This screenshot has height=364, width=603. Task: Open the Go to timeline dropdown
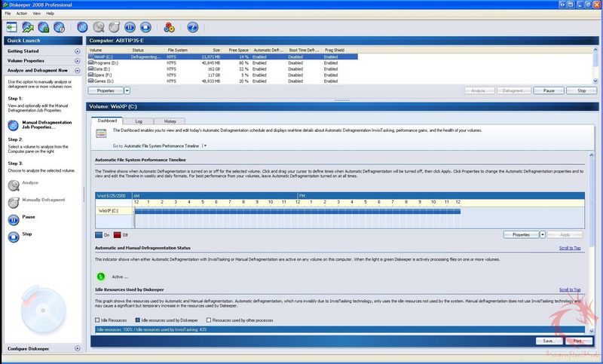coord(204,146)
